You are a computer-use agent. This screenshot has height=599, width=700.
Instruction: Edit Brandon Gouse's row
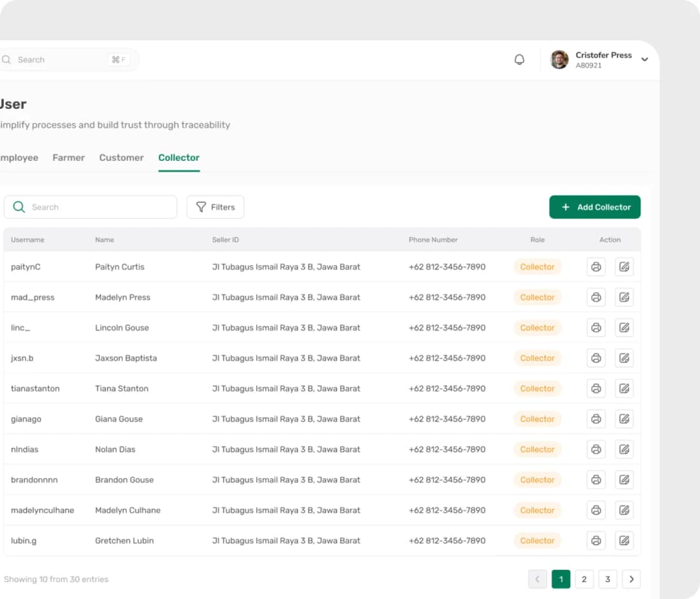[624, 480]
